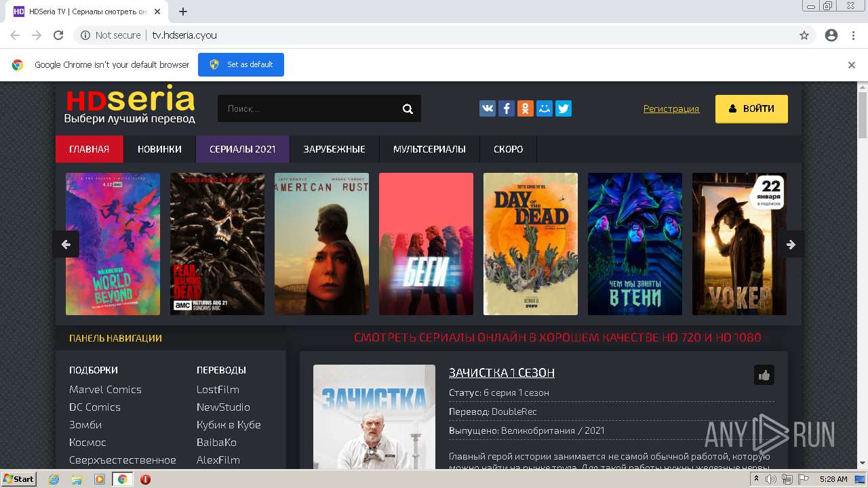Click the ВОЙТИ login button
The height and width of the screenshot is (488, 868).
pyautogui.click(x=751, y=108)
